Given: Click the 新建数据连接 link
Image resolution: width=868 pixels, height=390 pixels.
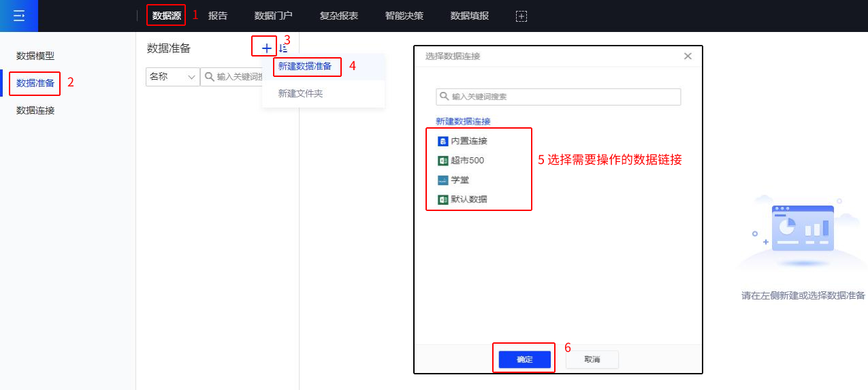Looking at the screenshot, I should point(463,121).
